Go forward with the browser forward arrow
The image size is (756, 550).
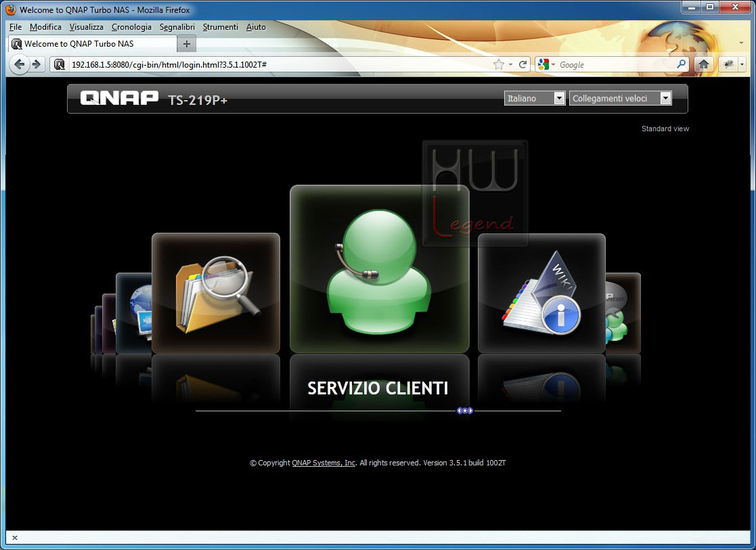(x=37, y=64)
